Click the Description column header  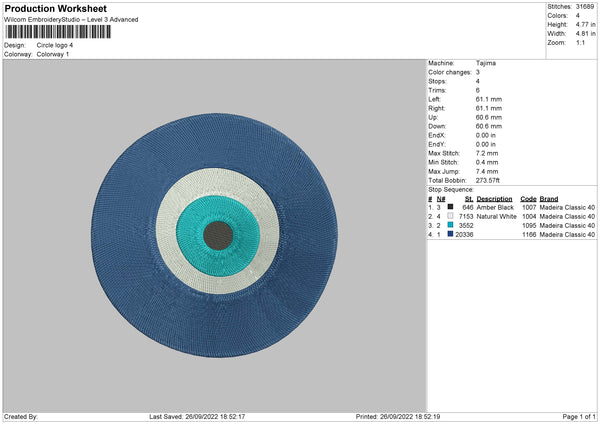(494, 198)
